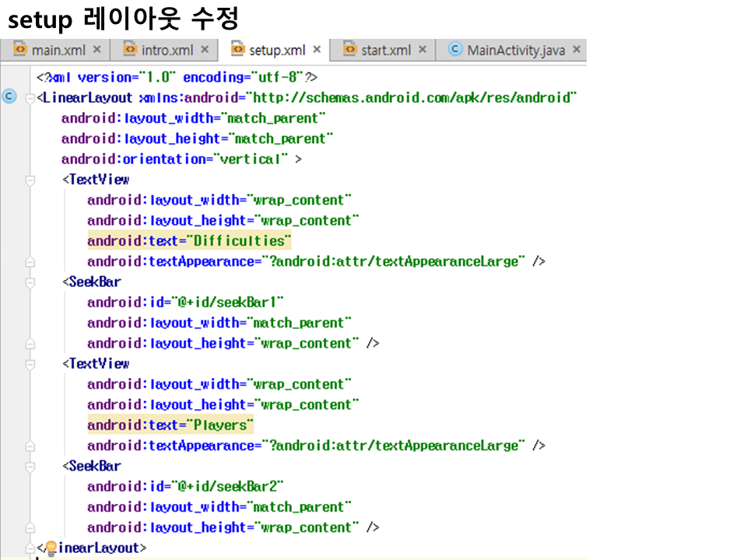The width and height of the screenshot is (747, 560).
Task: Close the MainActivity.java tab
Action: click(x=577, y=50)
